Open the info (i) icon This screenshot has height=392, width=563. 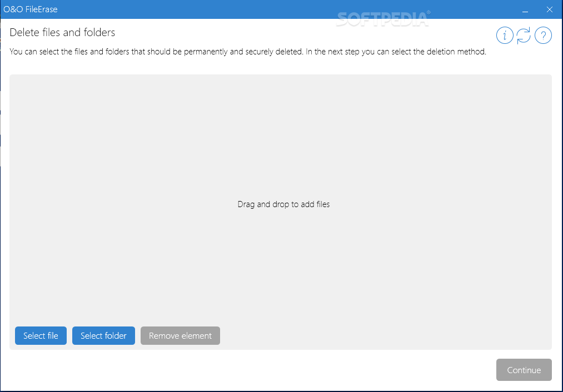[x=505, y=36]
